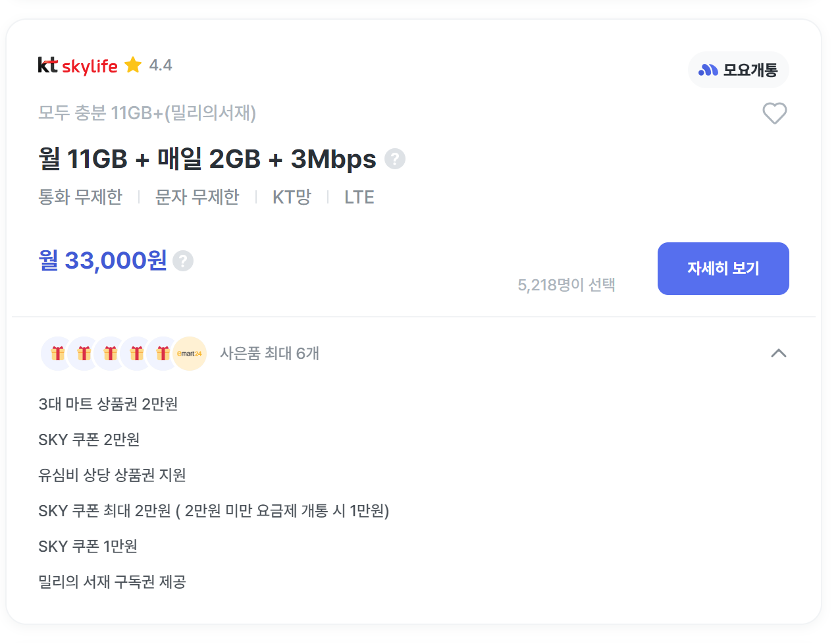Click the KT망 network label
840x644 pixels.
(292, 197)
